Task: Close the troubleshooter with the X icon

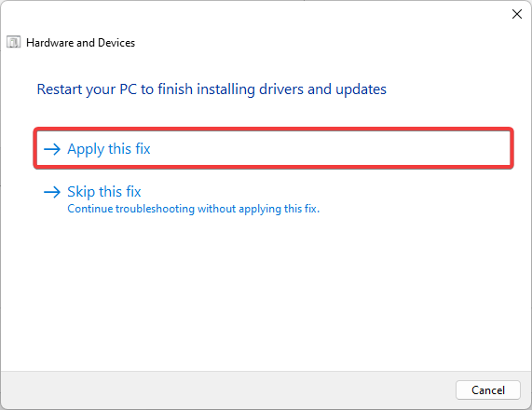Action: click(x=517, y=14)
